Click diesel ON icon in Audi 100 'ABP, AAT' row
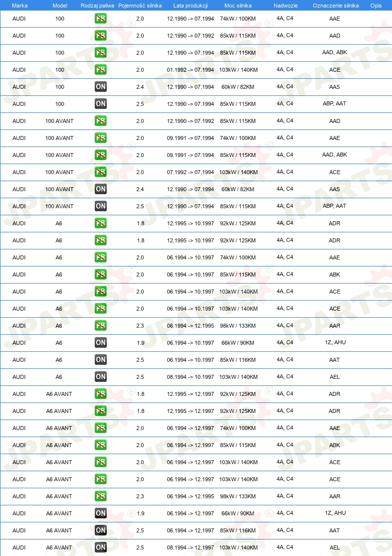This screenshot has height=556, width=392. [x=101, y=103]
